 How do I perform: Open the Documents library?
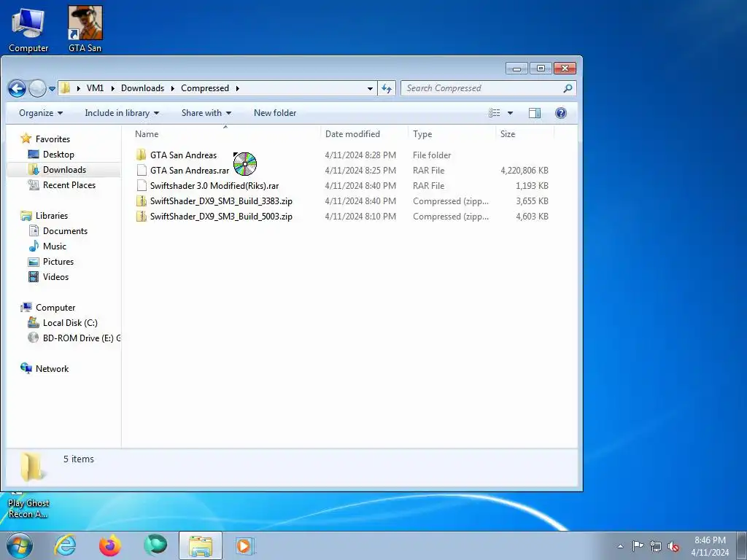pyautogui.click(x=65, y=231)
